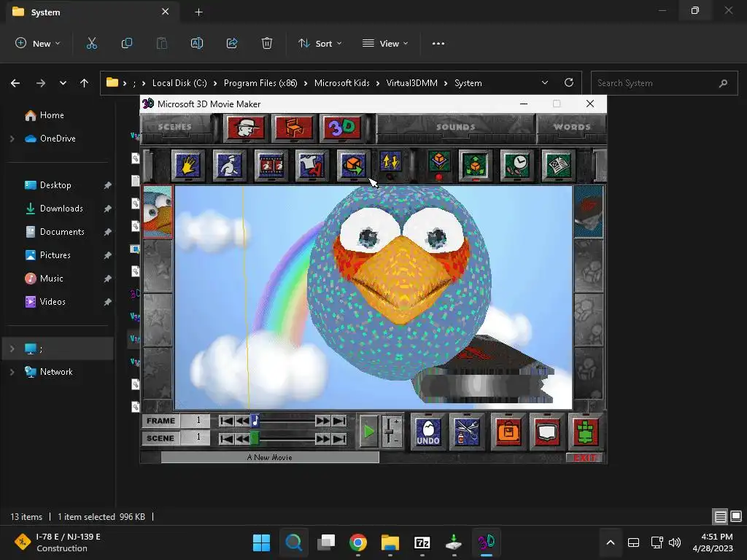Click the Share icon in Explorer toolbar
The height and width of the screenshot is (560, 747).
pos(232,43)
